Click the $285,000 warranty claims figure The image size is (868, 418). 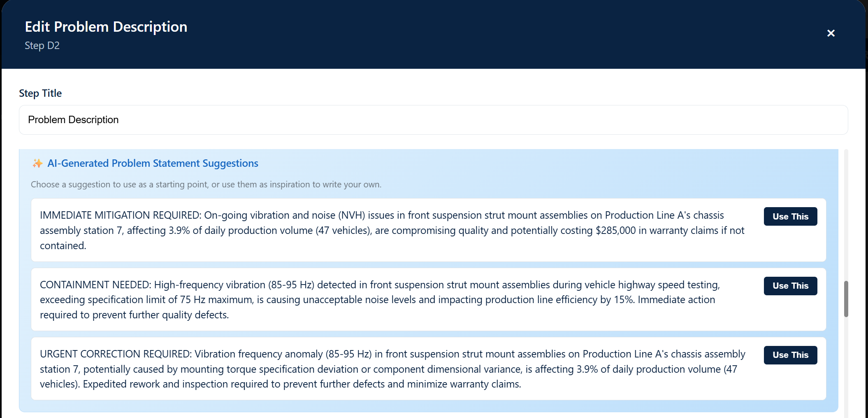pyautogui.click(x=615, y=231)
